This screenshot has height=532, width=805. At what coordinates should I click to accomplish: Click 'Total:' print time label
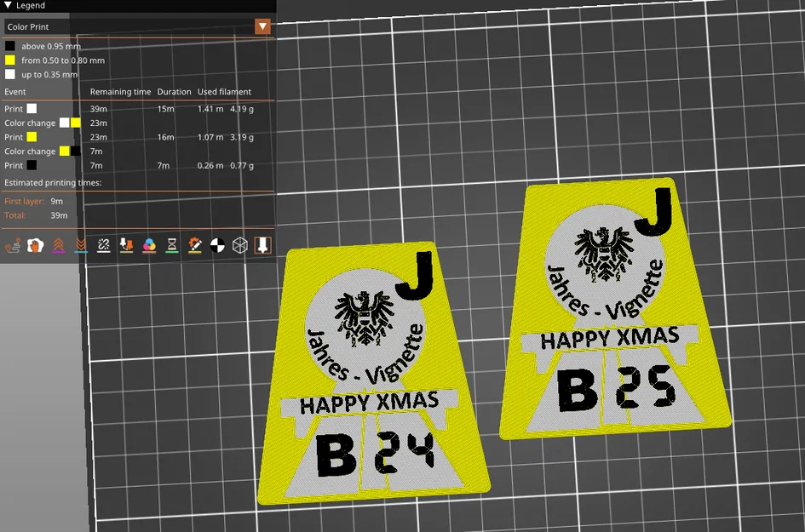14,215
